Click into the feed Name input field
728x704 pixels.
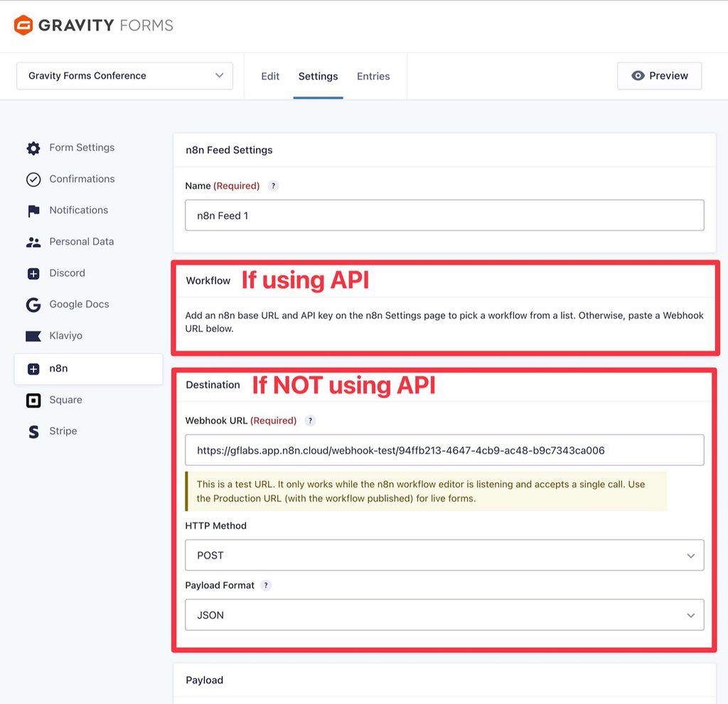point(444,215)
